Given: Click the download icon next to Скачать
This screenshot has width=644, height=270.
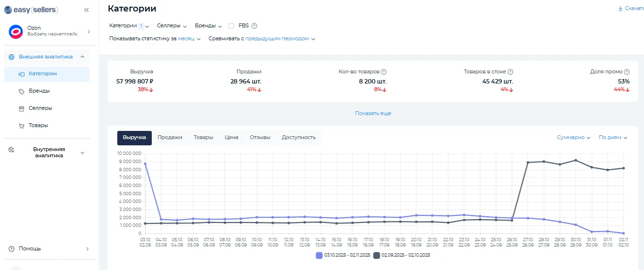Looking at the screenshot, I should (621, 9).
